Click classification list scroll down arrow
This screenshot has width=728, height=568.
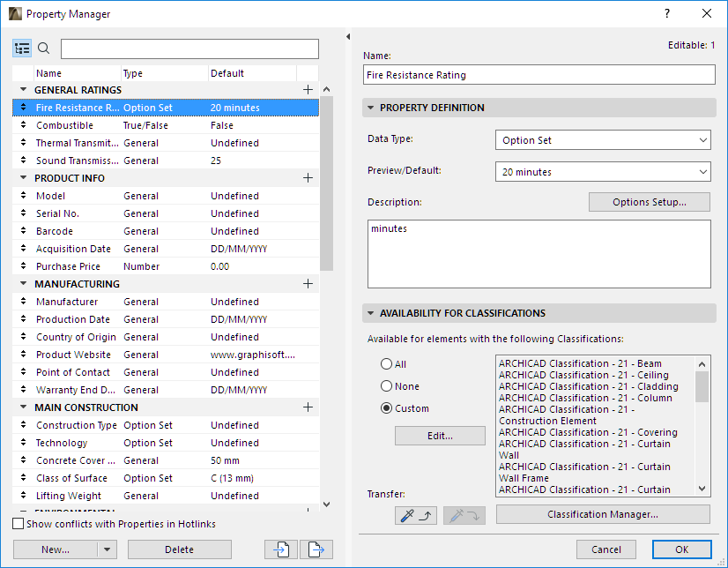point(702,489)
